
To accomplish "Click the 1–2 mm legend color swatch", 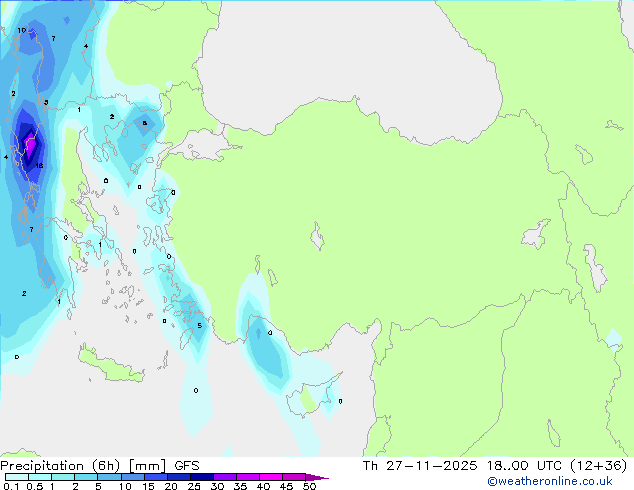I will pyautogui.click(x=63, y=477).
